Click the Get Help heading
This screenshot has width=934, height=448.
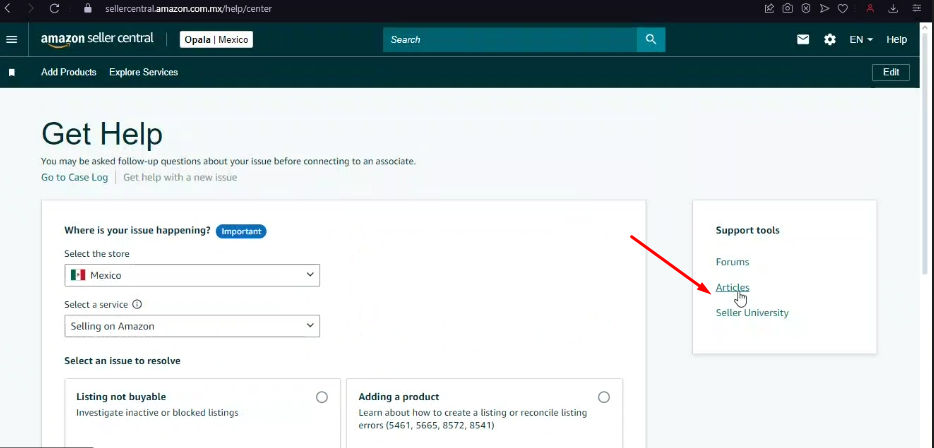pos(102,133)
